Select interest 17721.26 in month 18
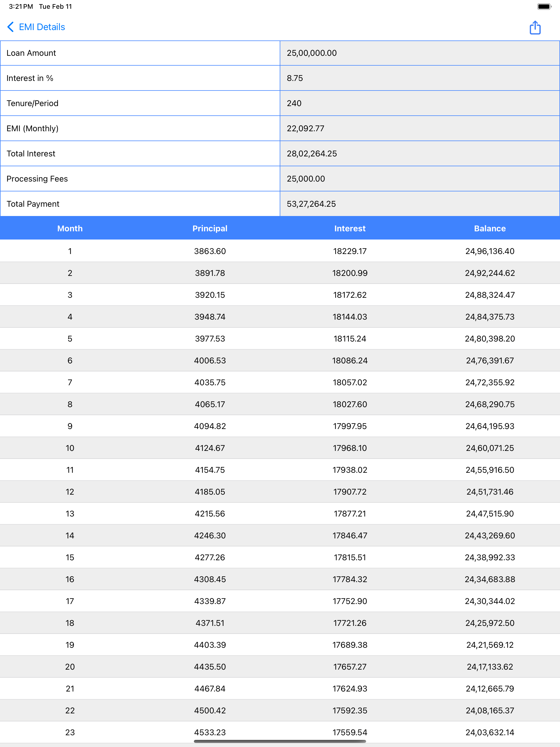Image resolution: width=560 pixels, height=747 pixels. click(x=350, y=623)
